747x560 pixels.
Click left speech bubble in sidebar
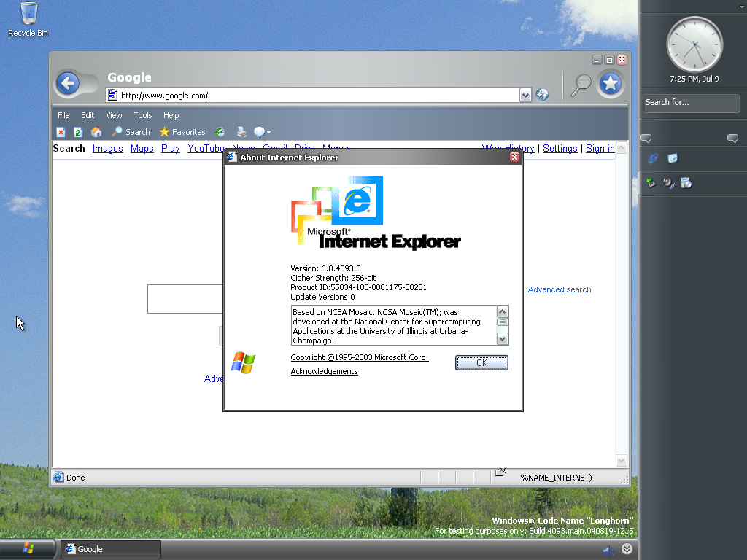click(x=646, y=139)
